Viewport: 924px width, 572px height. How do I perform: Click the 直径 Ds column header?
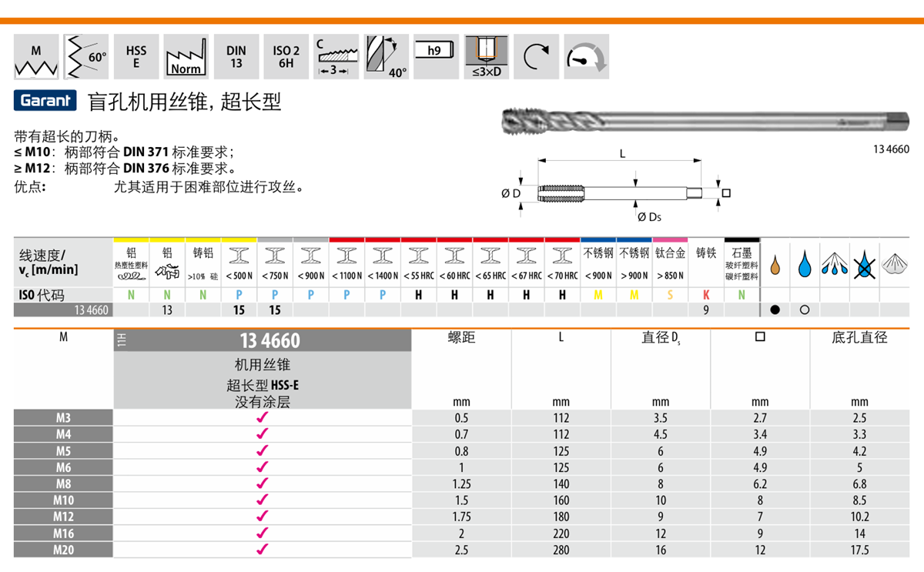tap(661, 338)
